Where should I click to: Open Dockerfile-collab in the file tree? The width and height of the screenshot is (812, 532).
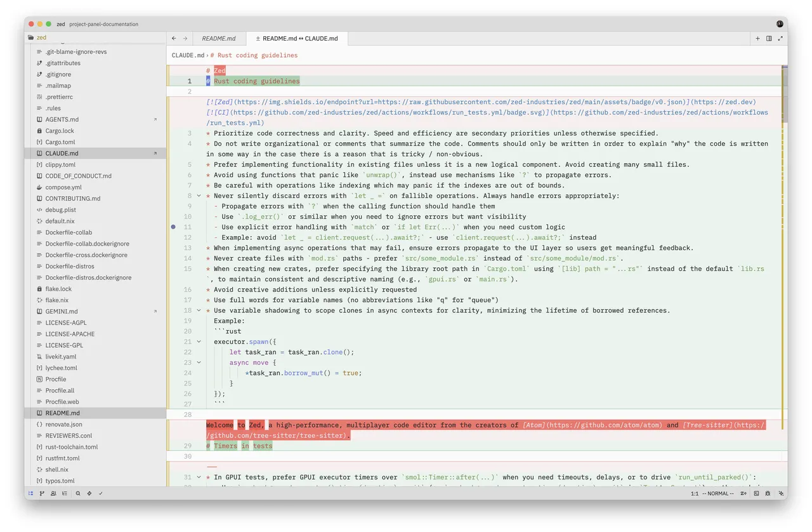95,232
